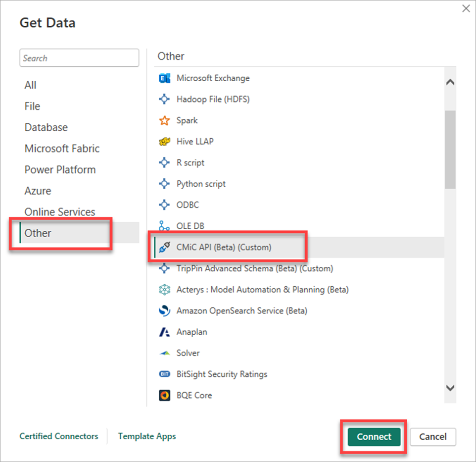476x462 pixels.
Task: Select the Microsoft Fabric category
Action: (62, 149)
